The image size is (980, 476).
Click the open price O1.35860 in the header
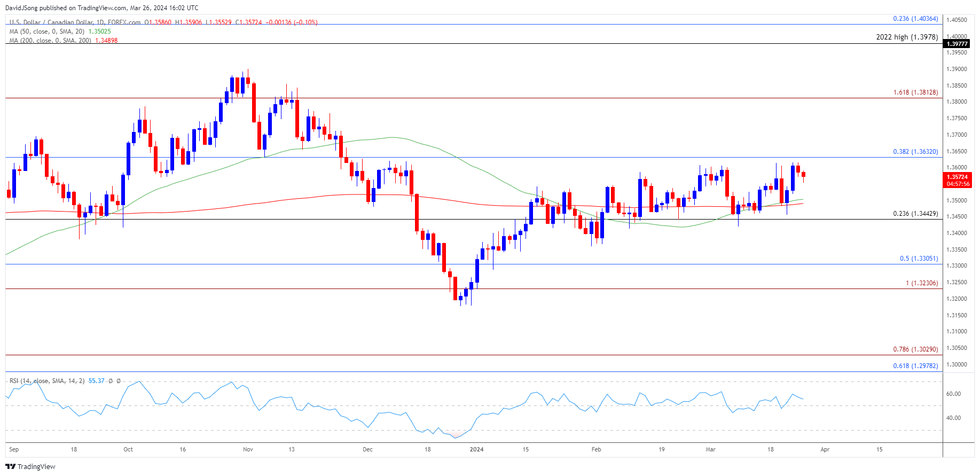(158, 22)
